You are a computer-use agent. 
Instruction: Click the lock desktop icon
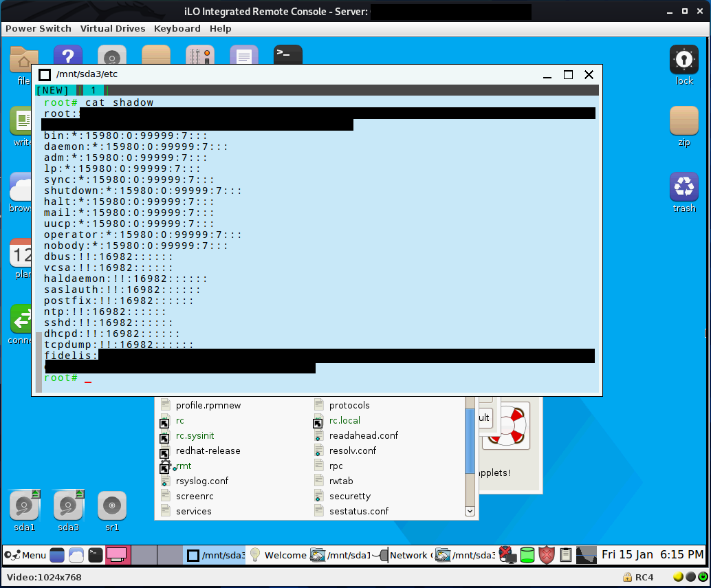(683, 66)
